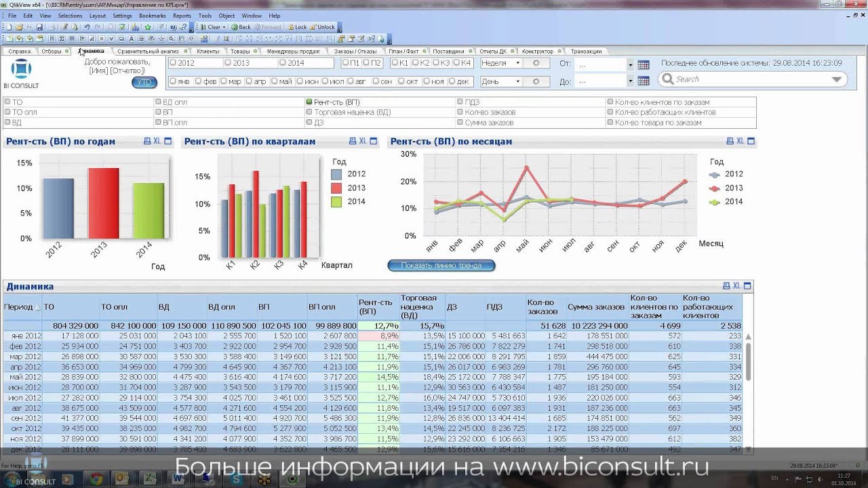This screenshot has width=868, height=488.
Task: Print the Рент-сть (ВП) по кварталам chart
Action: pos(352,141)
